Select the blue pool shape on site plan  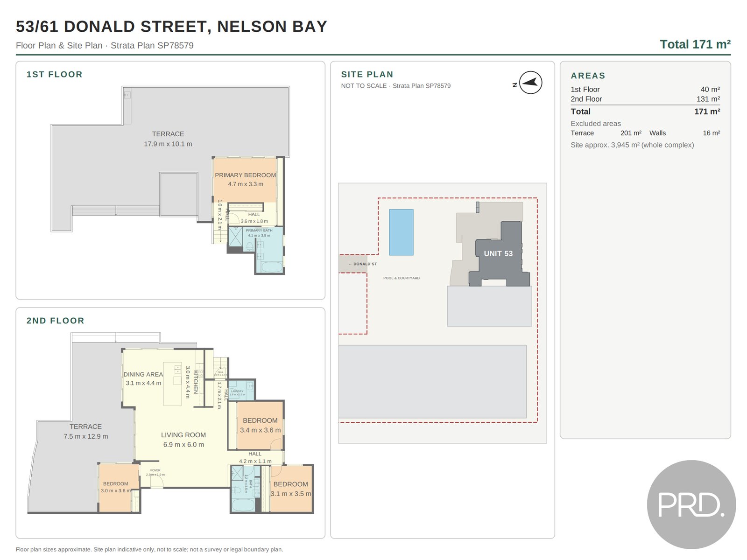click(x=401, y=232)
